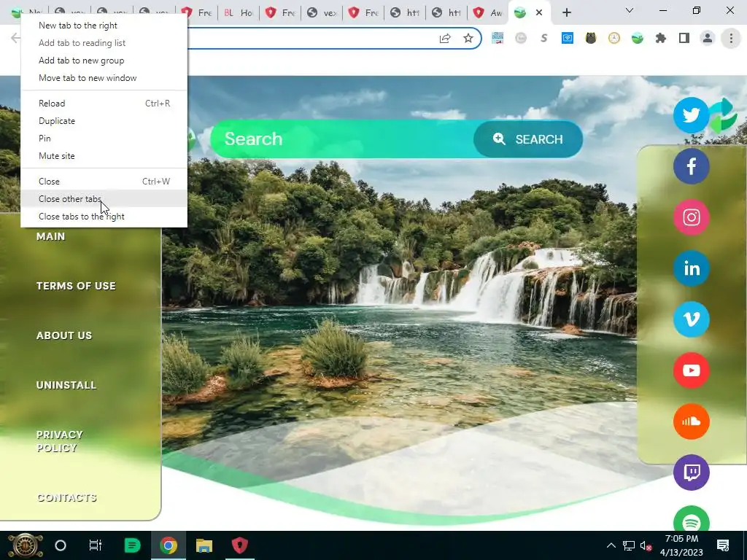Open the notification center icon

(x=723, y=545)
